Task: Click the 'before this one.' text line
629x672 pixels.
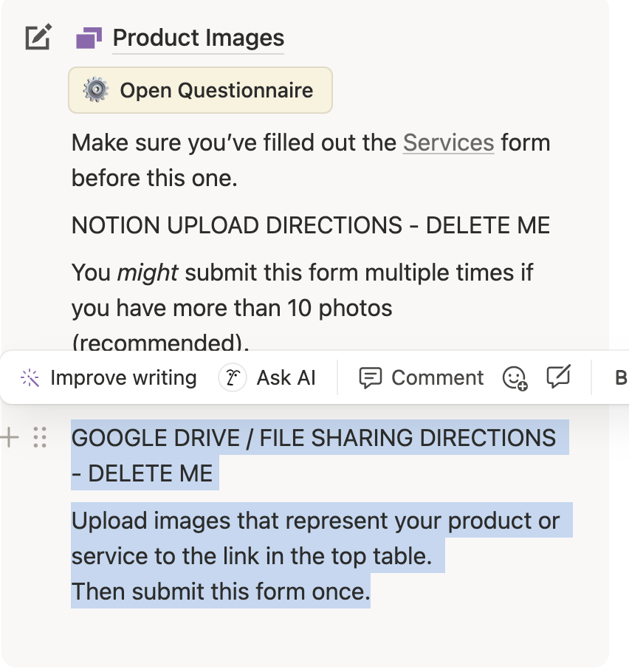Action: pos(154,178)
